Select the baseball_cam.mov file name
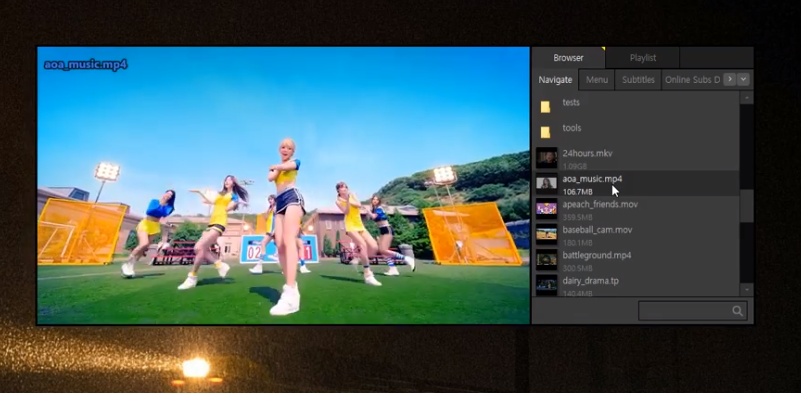Viewport: 801px width, 393px height. pos(597,230)
